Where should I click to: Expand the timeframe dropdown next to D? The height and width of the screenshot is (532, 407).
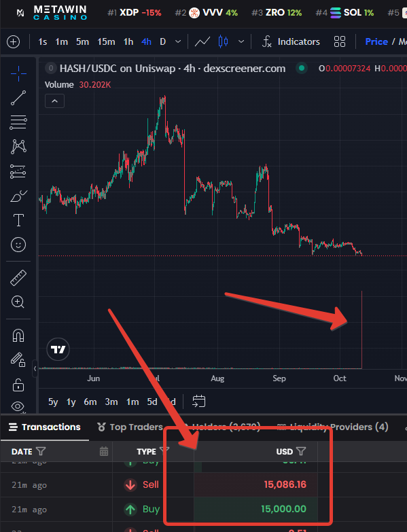[178, 41]
